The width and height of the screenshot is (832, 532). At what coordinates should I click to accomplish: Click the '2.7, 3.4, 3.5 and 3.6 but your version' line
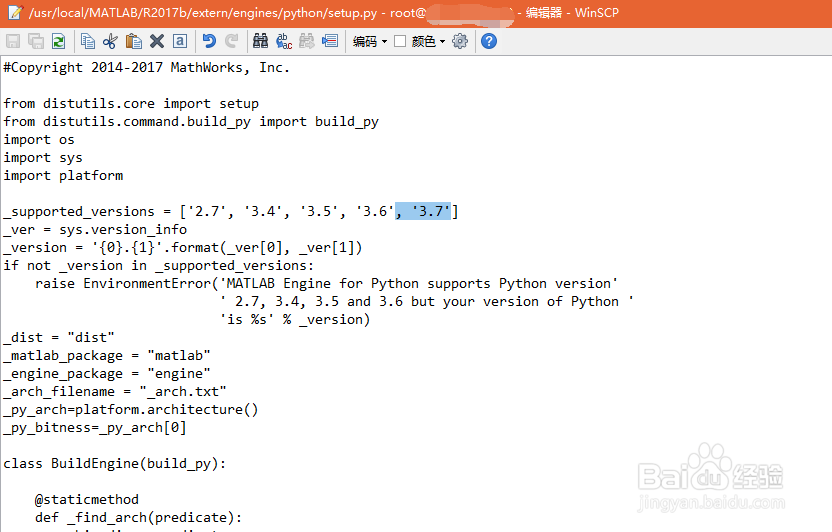tap(427, 302)
